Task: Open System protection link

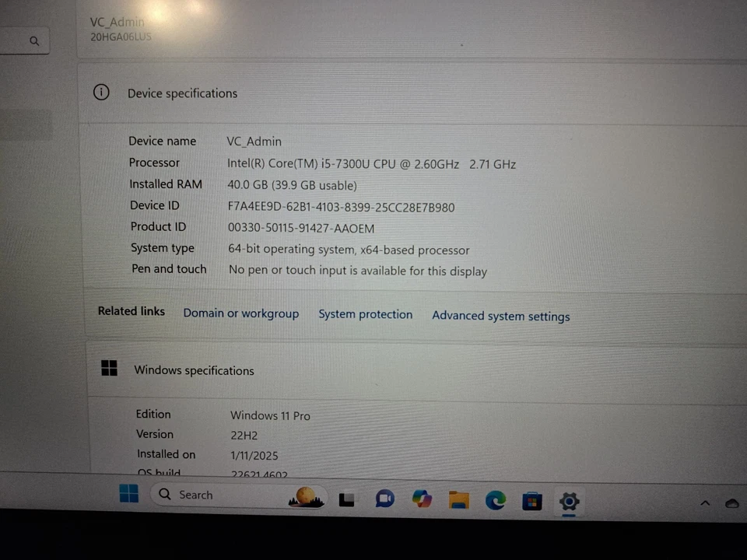Action: [x=366, y=314]
